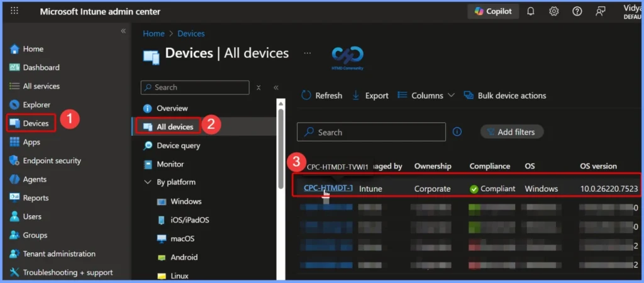This screenshot has height=283, width=644.
Task: Click the Windows OS cell in the device row
Action: tap(541, 189)
